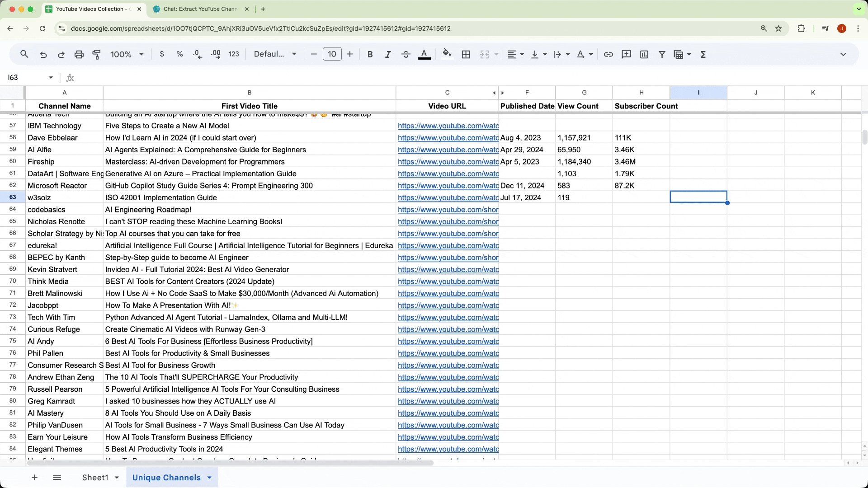Format as currency with dollar icon
Image resolution: width=868 pixels, height=488 pixels.
click(162, 54)
